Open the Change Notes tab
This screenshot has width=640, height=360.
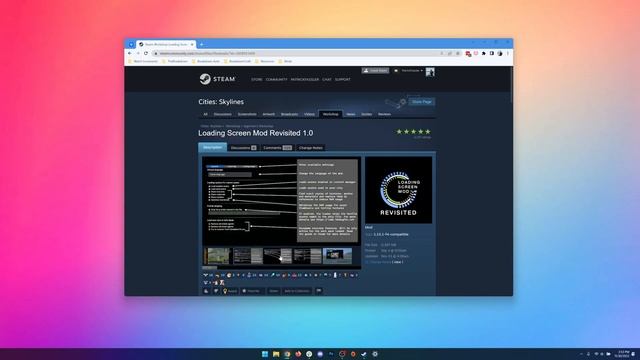311,148
